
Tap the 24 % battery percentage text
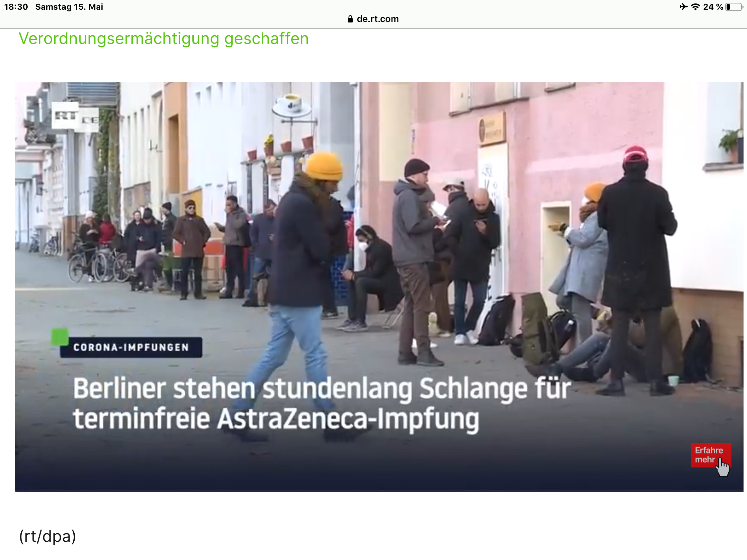[713, 7]
